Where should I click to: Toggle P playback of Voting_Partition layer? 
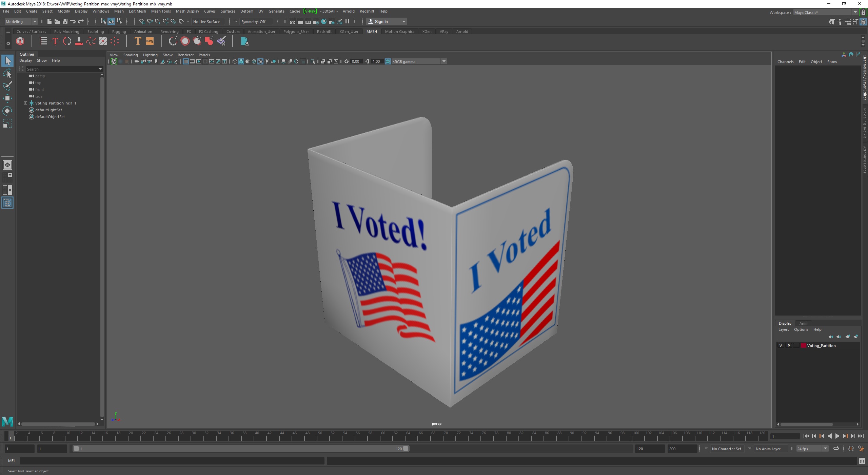pos(789,346)
